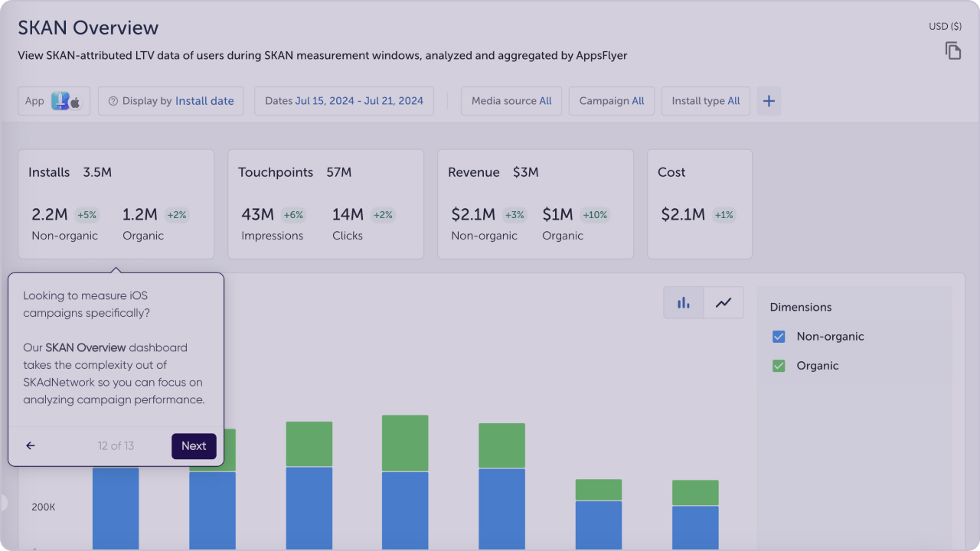Switch to bar chart view
This screenshot has height=551, width=980.
pos(684,303)
